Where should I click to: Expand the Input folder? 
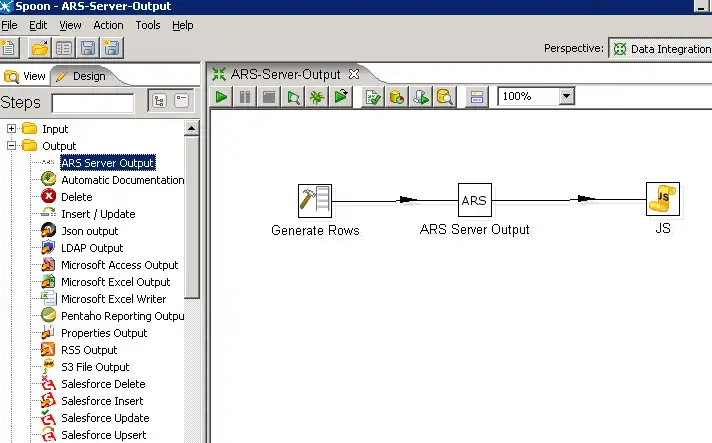11,129
